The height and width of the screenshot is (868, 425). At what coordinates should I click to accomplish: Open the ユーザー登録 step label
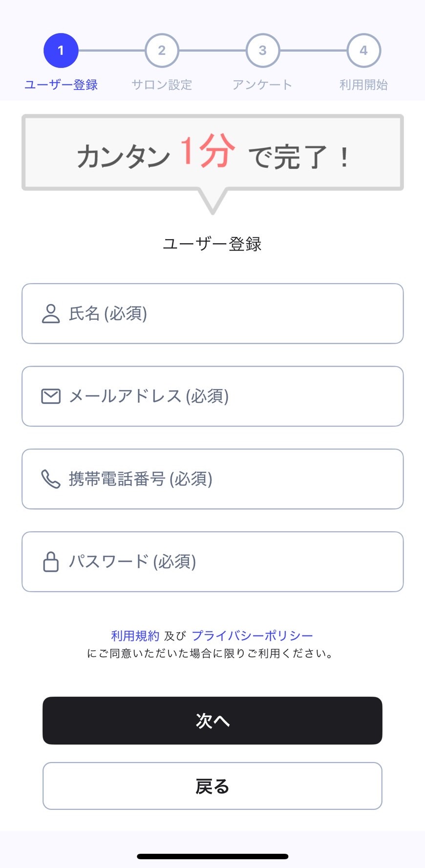[x=61, y=85]
